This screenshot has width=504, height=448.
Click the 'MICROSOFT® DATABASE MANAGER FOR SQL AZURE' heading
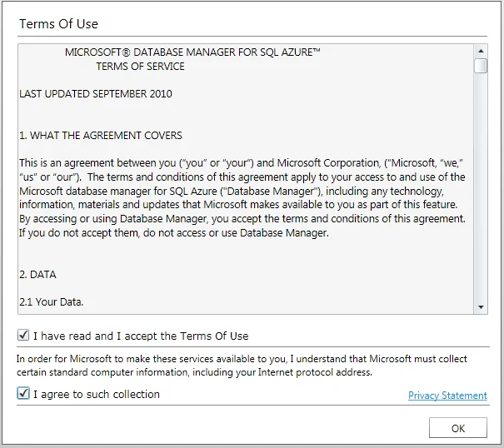tap(192, 52)
